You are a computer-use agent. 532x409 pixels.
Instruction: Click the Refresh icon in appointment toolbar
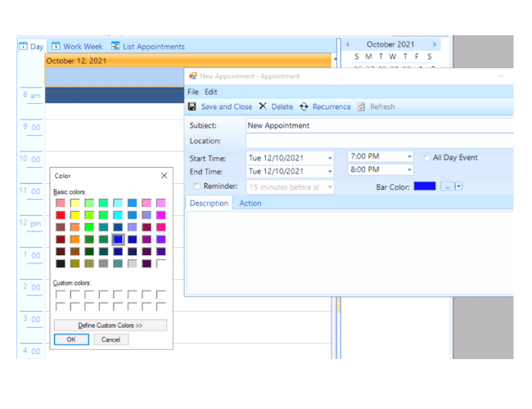click(x=361, y=107)
